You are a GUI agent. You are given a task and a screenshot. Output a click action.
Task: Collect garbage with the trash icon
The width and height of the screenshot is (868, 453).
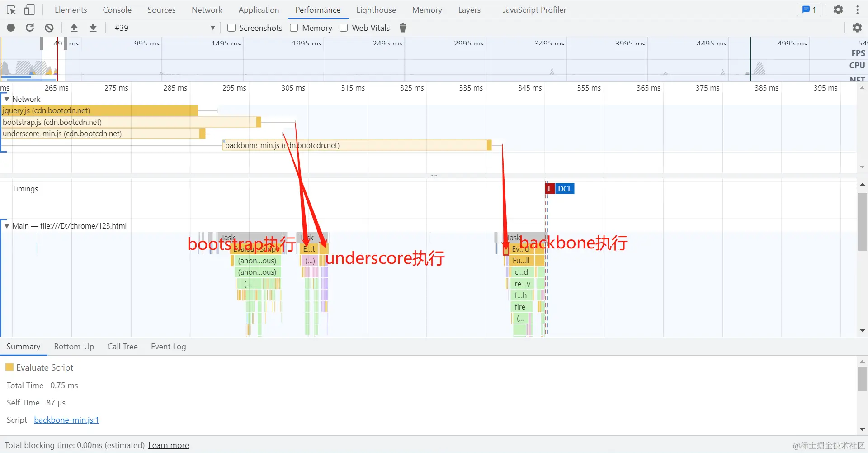[403, 28]
